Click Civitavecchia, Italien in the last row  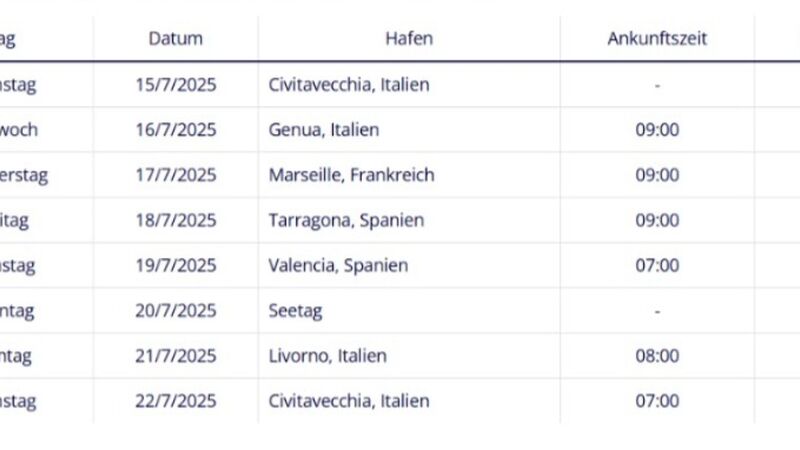(349, 401)
